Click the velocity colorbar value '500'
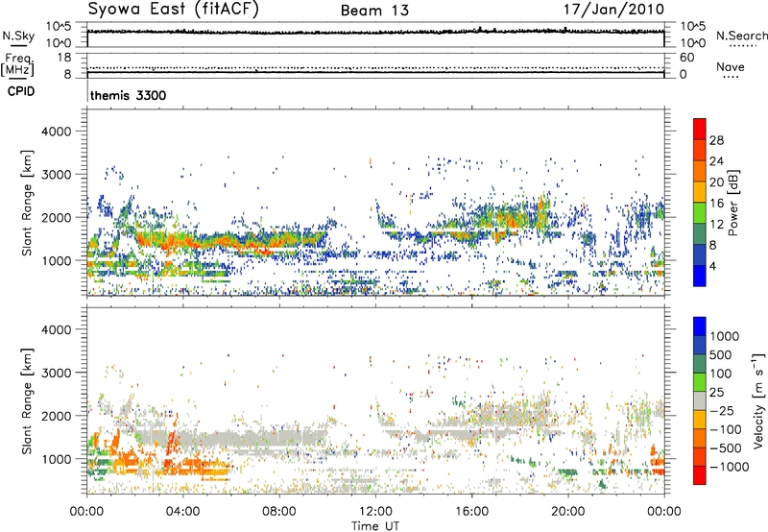Viewport: 768px width, 532px height. (x=721, y=354)
